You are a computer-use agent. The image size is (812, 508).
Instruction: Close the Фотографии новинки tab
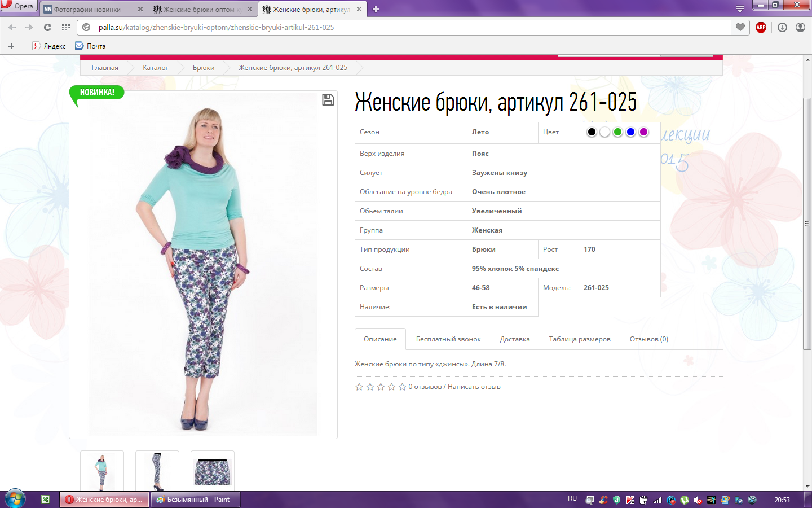click(x=140, y=9)
